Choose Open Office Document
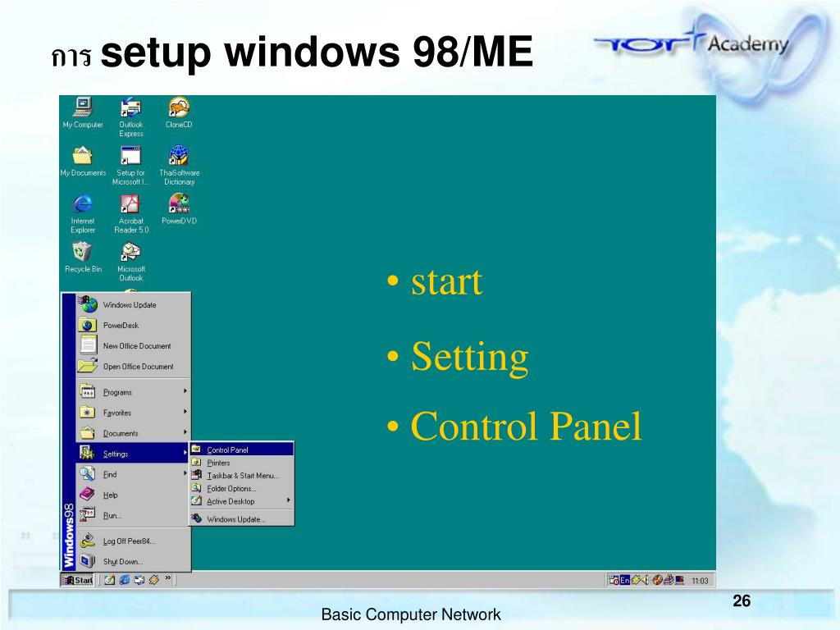The width and height of the screenshot is (840, 630). (x=134, y=367)
